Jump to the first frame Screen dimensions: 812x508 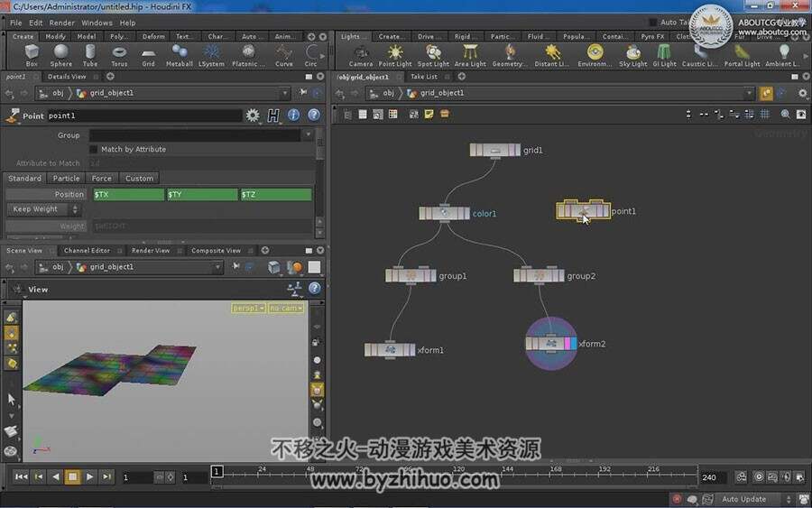tap(21, 476)
